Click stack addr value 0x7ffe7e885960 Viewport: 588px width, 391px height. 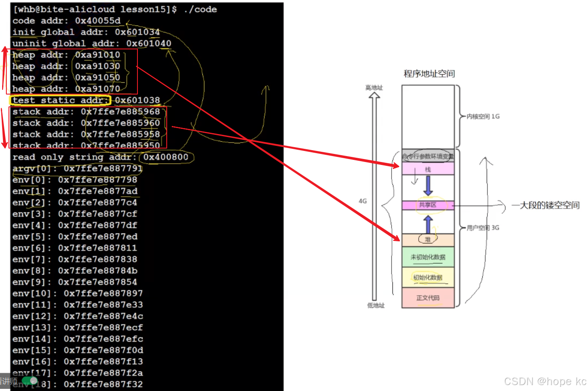click(120, 123)
